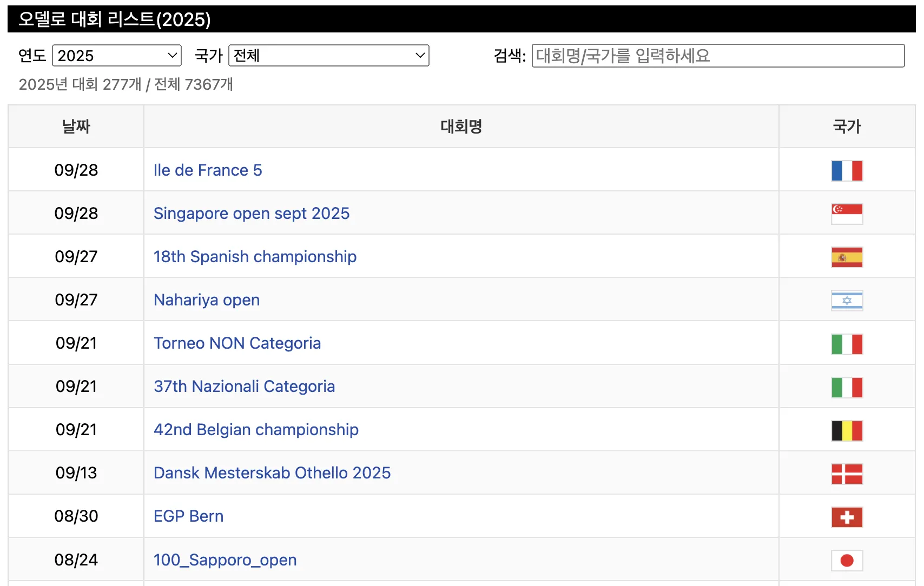924x586 pixels.
Task: Open the 100_Sapporo_open link
Action: [225, 560]
